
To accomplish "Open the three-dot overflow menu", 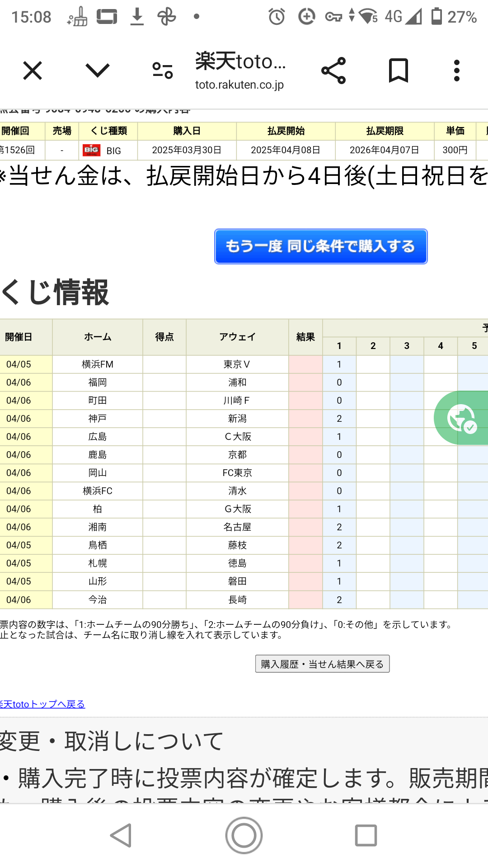I will click(457, 71).
